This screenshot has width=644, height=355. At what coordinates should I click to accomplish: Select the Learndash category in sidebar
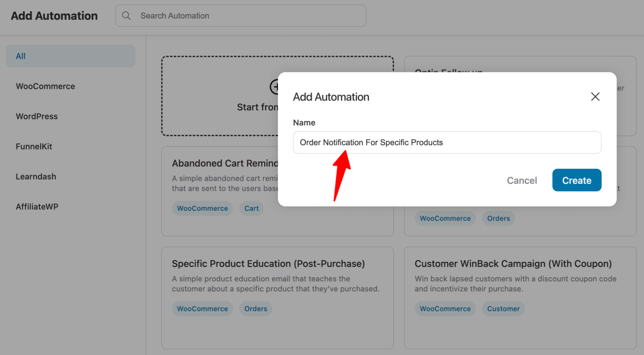pos(36,177)
